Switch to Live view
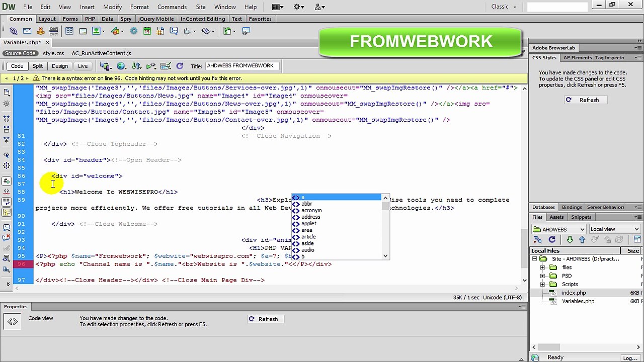 click(x=83, y=66)
